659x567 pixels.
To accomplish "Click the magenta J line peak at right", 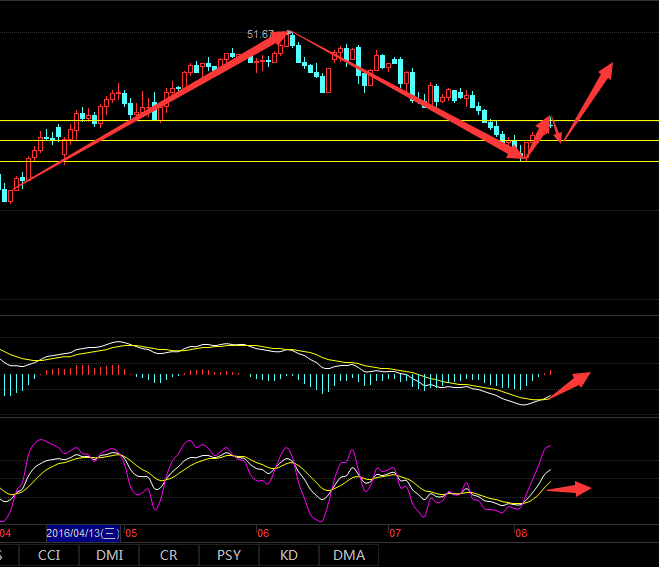I will tap(549, 447).
